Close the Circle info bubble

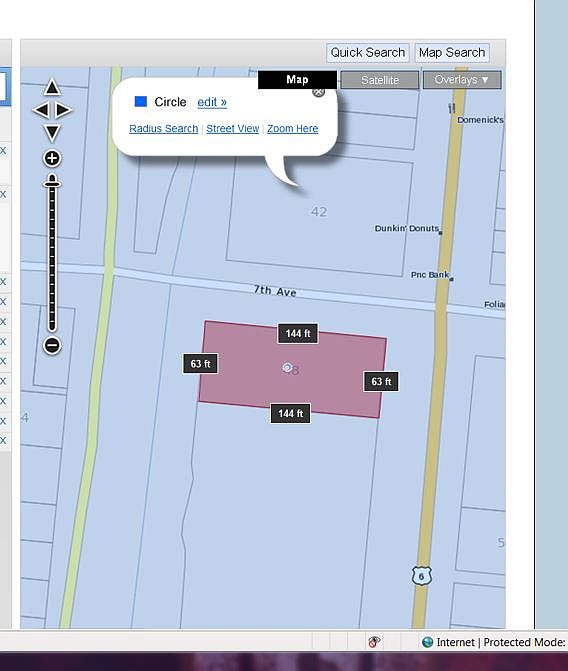[318, 92]
